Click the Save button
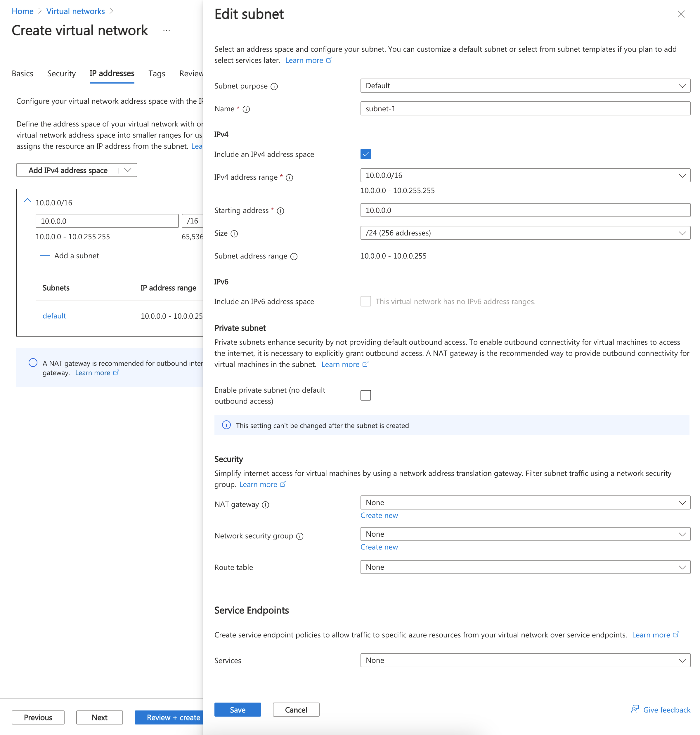Viewport: 700px width, 735px height. (x=238, y=709)
